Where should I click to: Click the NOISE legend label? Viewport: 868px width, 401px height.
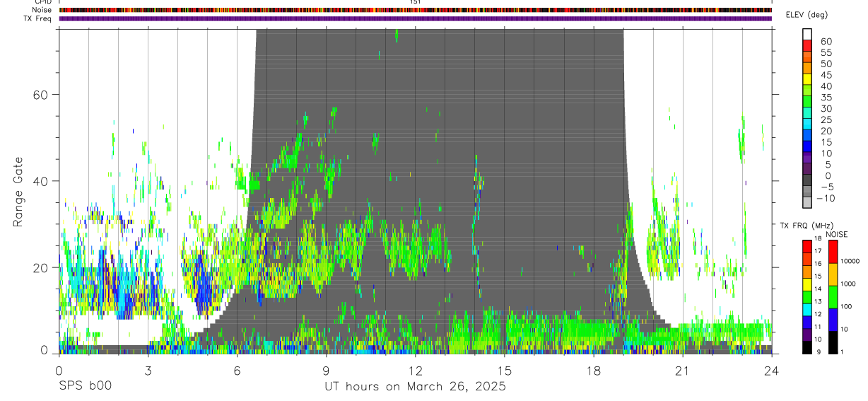[x=836, y=234]
